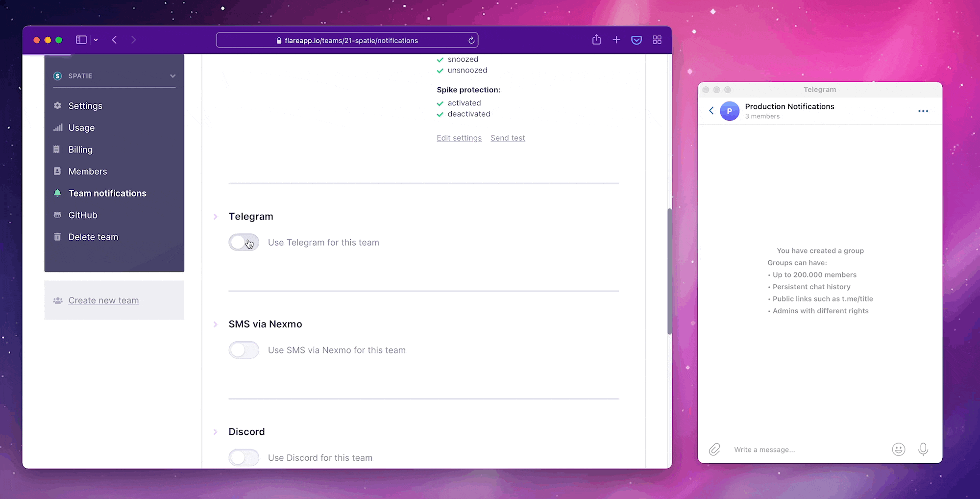Click the Edit settings link
This screenshot has height=499, width=980.
click(x=459, y=138)
